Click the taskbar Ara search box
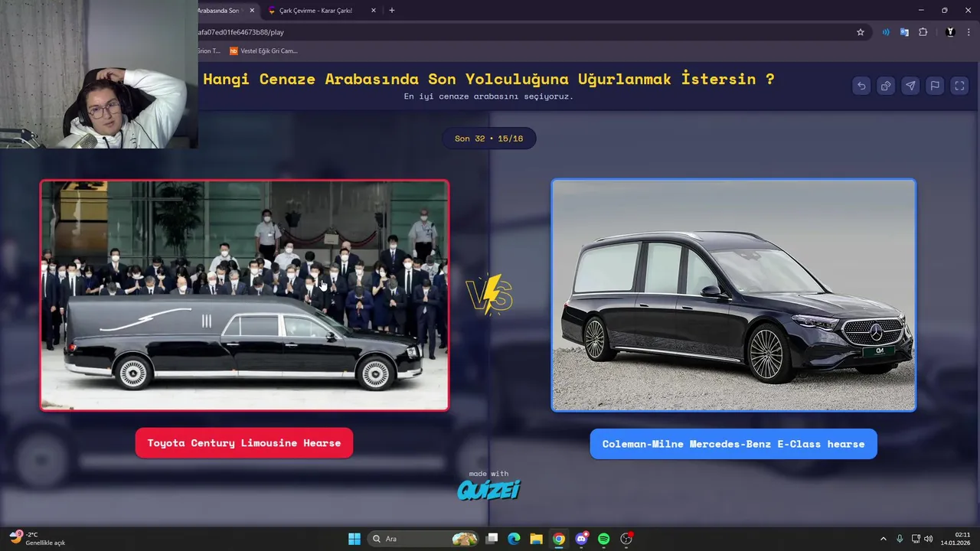This screenshot has width=980, height=551. click(x=423, y=539)
